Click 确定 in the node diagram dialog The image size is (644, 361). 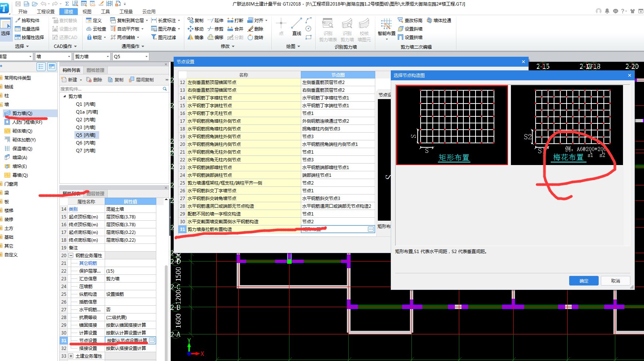pyautogui.click(x=584, y=281)
